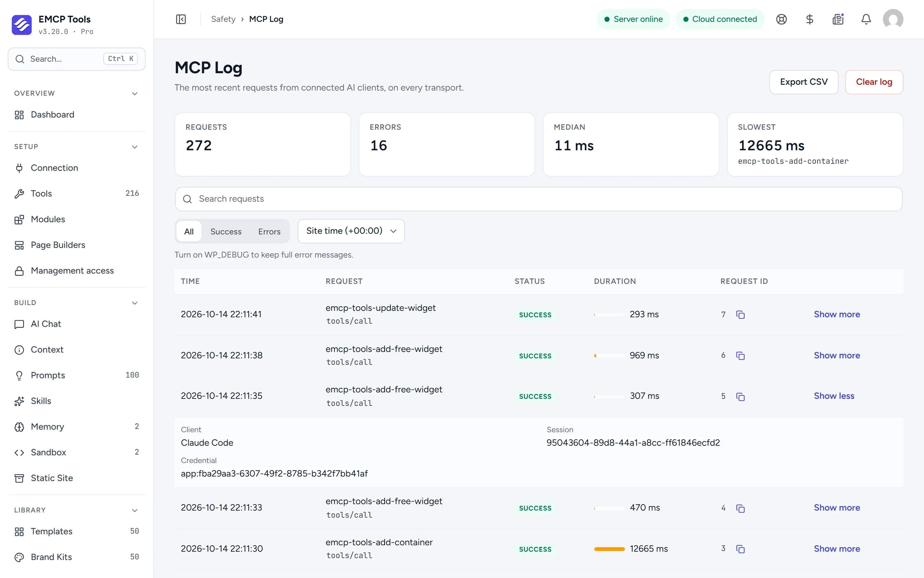The width and height of the screenshot is (924, 578).
Task: Open the billing dollar icon
Action: pos(809,19)
